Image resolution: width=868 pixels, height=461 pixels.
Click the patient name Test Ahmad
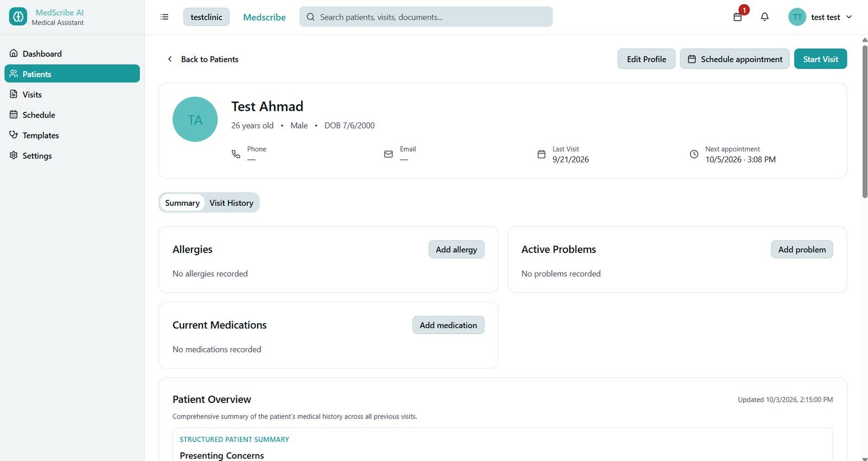click(x=267, y=106)
